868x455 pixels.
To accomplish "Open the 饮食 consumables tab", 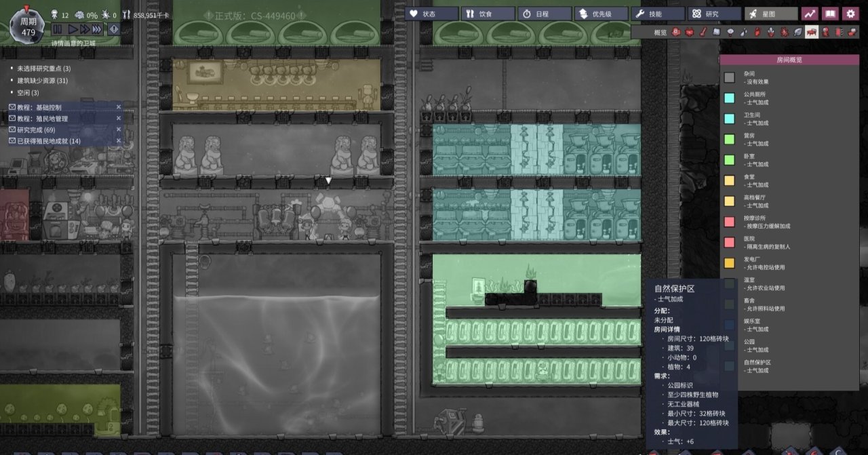I will click(x=487, y=14).
